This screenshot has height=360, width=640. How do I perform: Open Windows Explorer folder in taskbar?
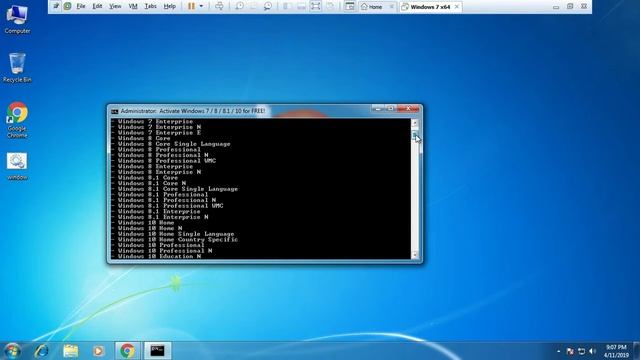71,351
